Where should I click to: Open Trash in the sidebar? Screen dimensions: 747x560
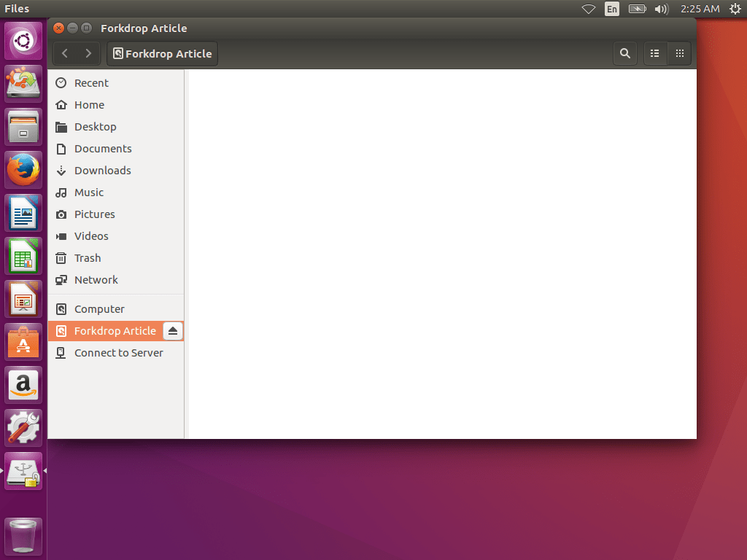point(116,258)
